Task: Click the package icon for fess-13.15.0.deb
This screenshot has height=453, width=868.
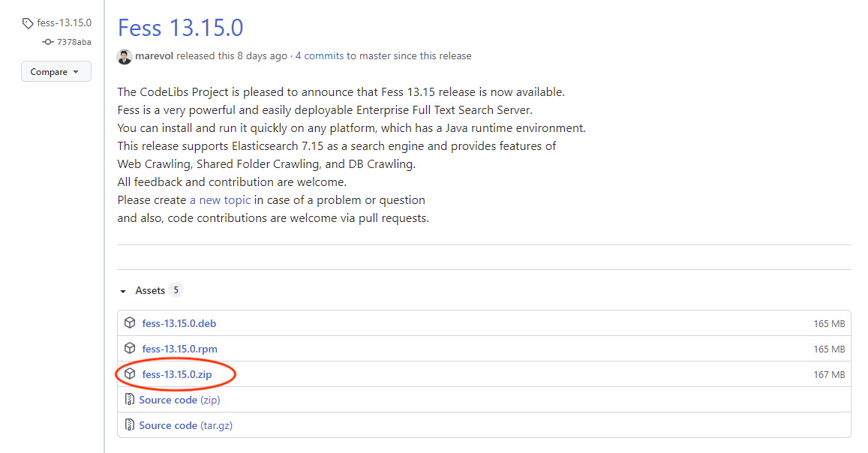Action: coord(130,323)
